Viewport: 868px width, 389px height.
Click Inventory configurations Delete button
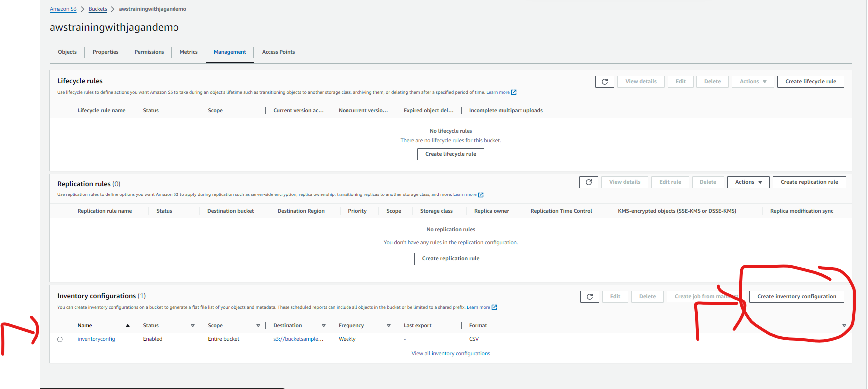click(647, 297)
